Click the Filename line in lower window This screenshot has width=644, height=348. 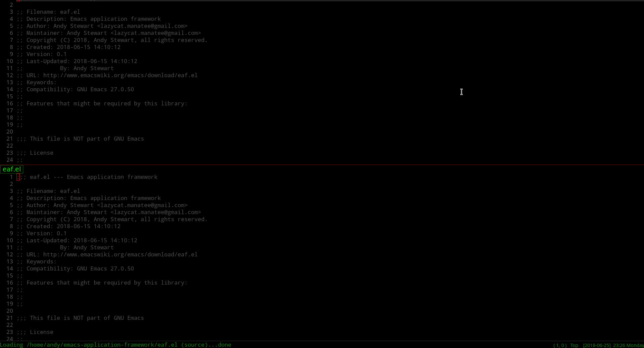tap(48, 191)
